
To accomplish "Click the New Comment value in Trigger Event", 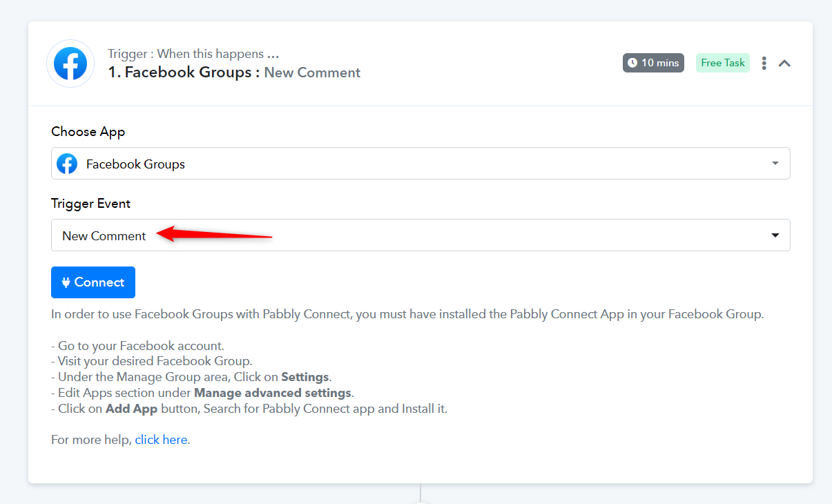I will (x=104, y=236).
